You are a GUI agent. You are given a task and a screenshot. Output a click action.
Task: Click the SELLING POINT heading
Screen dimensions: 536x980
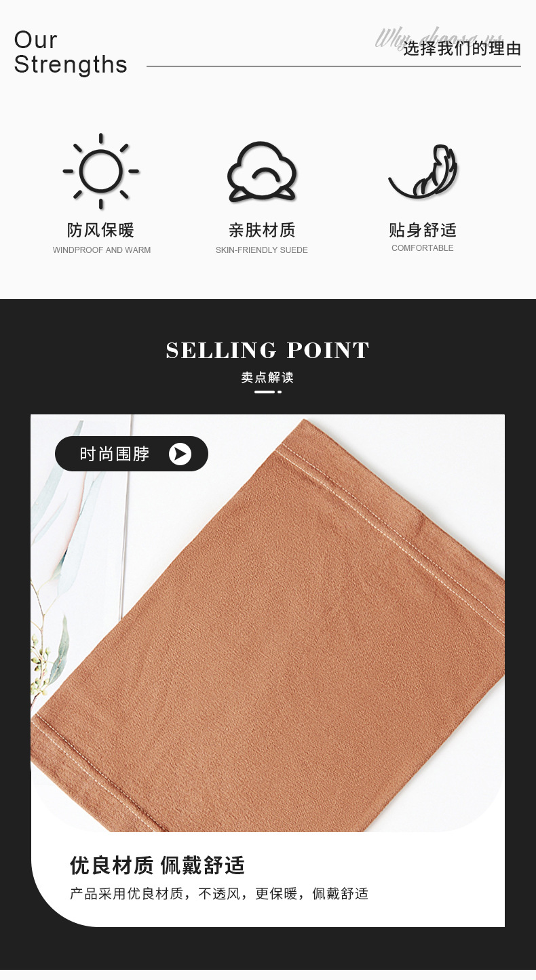[x=268, y=351]
